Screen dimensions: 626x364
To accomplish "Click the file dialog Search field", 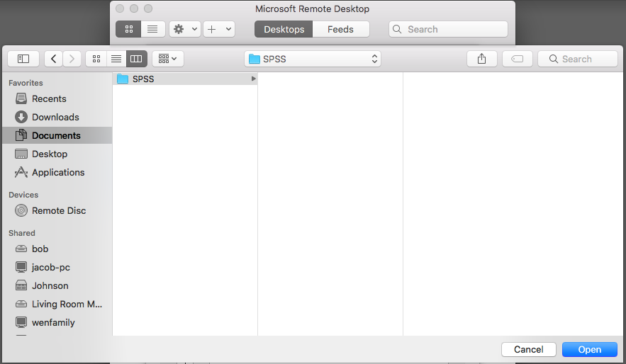I will click(x=578, y=59).
